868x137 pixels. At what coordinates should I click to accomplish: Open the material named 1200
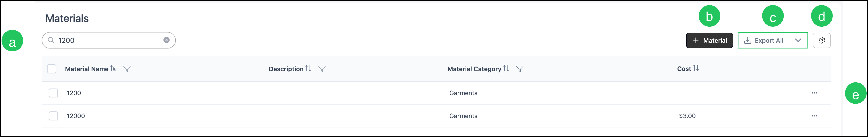coord(74,93)
